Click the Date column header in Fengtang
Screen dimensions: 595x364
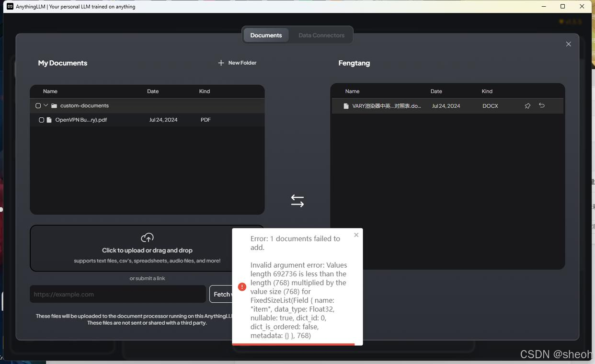[436, 91]
